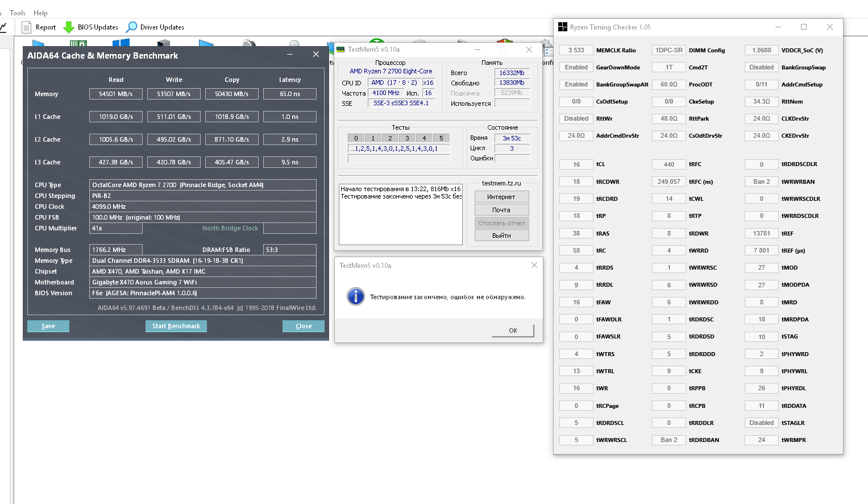868x504 pixels.
Task: Click the Cmd2T value 1T
Action: [x=669, y=67]
